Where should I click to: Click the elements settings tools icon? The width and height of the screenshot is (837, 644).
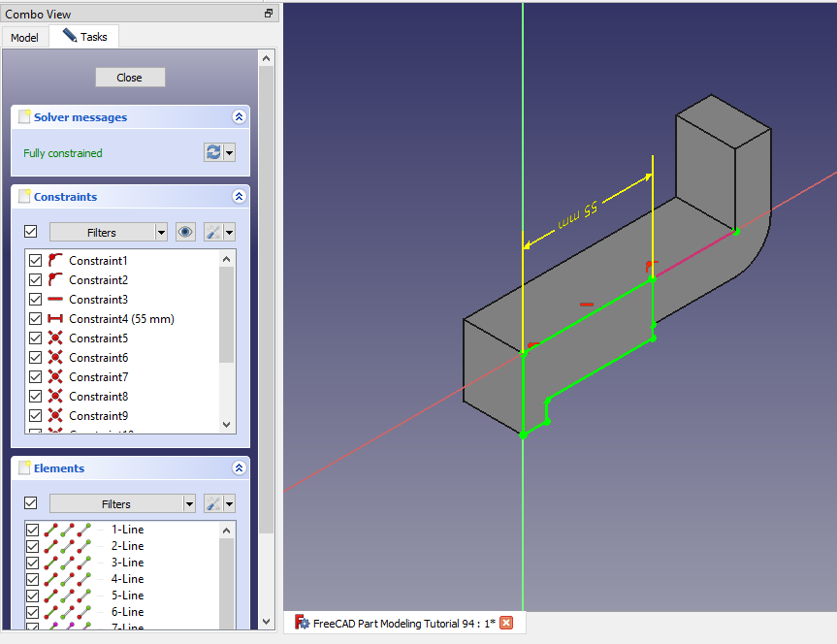[x=213, y=503]
